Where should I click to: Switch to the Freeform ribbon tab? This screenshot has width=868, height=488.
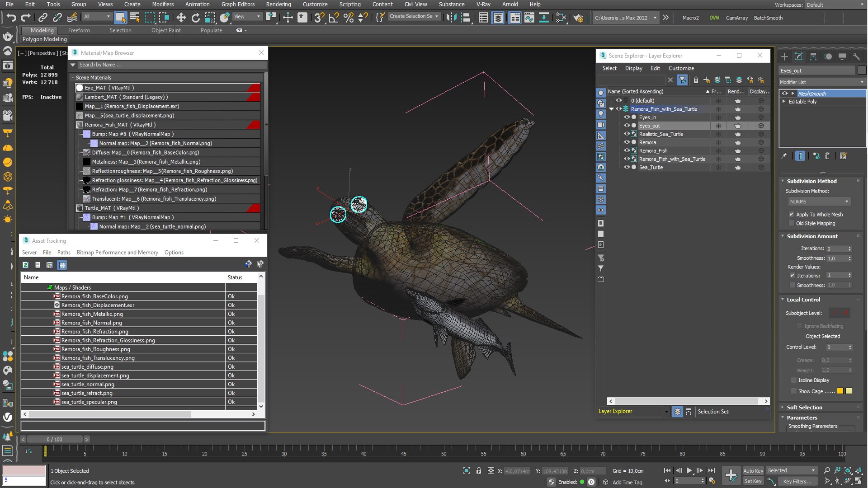pyautogui.click(x=79, y=30)
